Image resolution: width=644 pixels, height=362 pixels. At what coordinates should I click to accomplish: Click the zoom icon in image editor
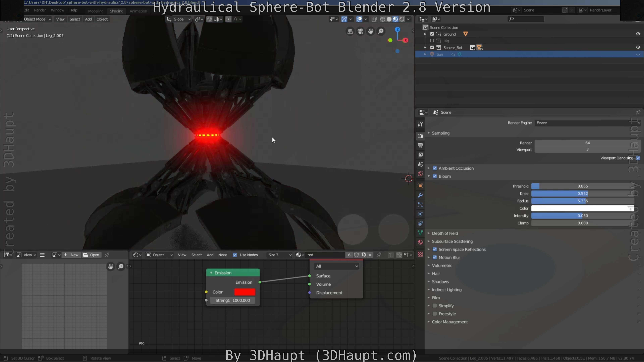click(121, 267)
